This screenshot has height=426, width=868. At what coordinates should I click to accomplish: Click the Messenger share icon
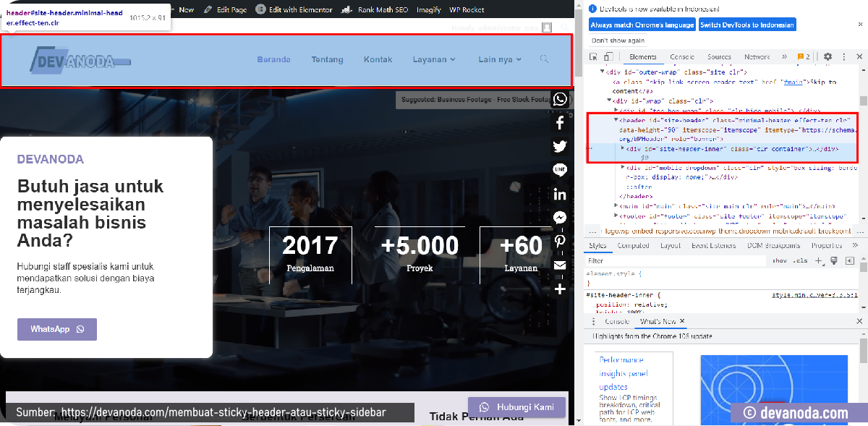(x=560, y=218)
